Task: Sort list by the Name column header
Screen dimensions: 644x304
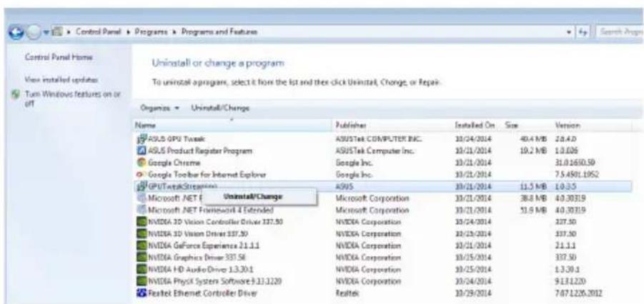Action: point(233,125)
